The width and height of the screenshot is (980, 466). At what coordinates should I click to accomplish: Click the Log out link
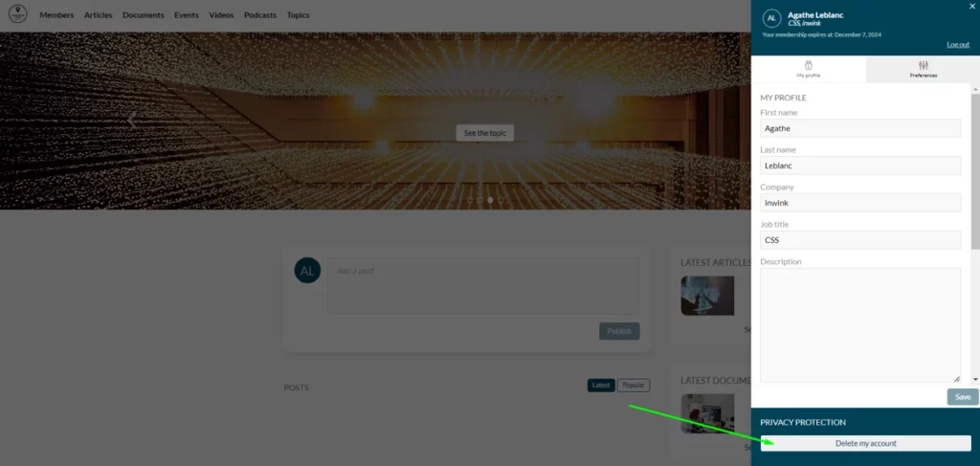click(x=957, y=45)
